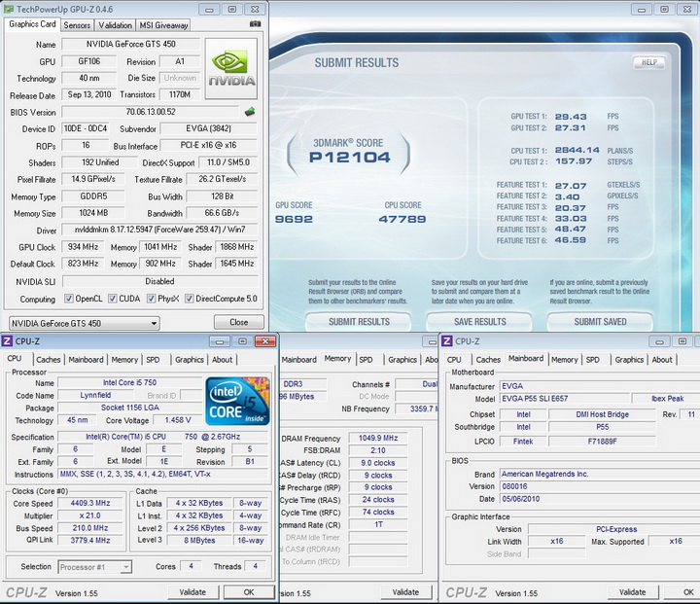Click the 3DMark score P12104
This screenshot has height=604, width=700.
[350, 158]
